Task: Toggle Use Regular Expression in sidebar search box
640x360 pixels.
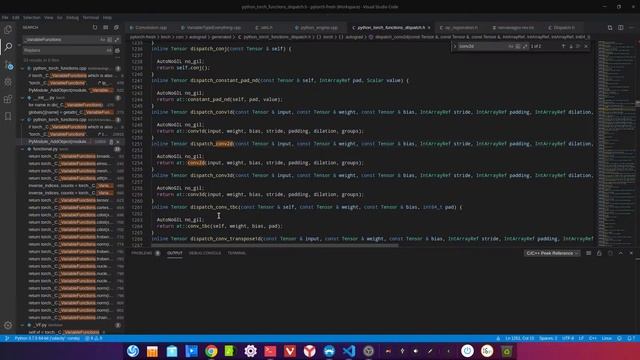Action: [117, 40]
